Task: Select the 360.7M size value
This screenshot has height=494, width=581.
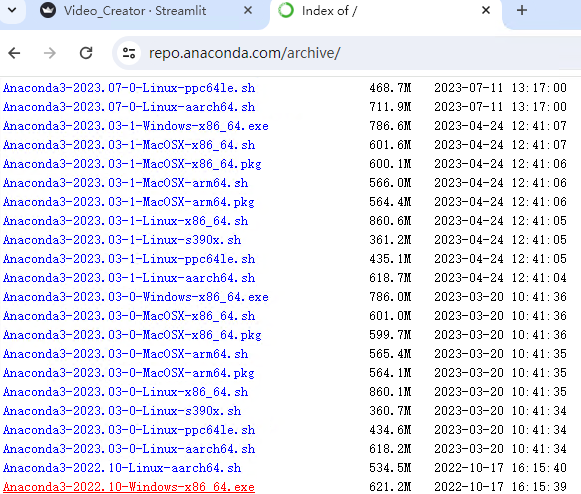Action: [x=390, y=411]
